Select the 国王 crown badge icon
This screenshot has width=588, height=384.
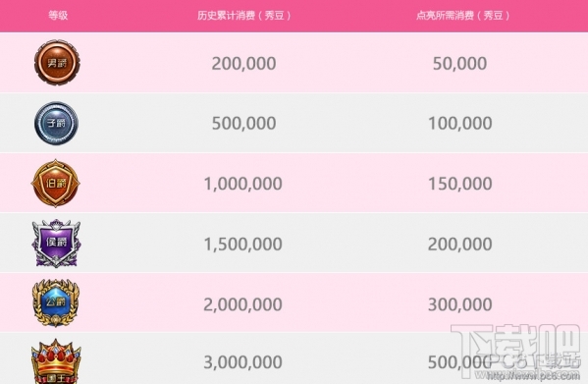(x=56, y=361)
